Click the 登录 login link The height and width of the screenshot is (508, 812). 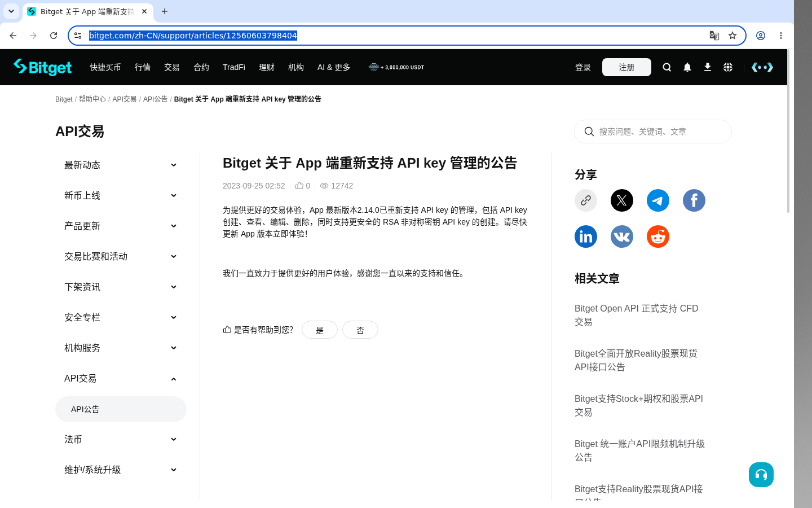(583, 67)
